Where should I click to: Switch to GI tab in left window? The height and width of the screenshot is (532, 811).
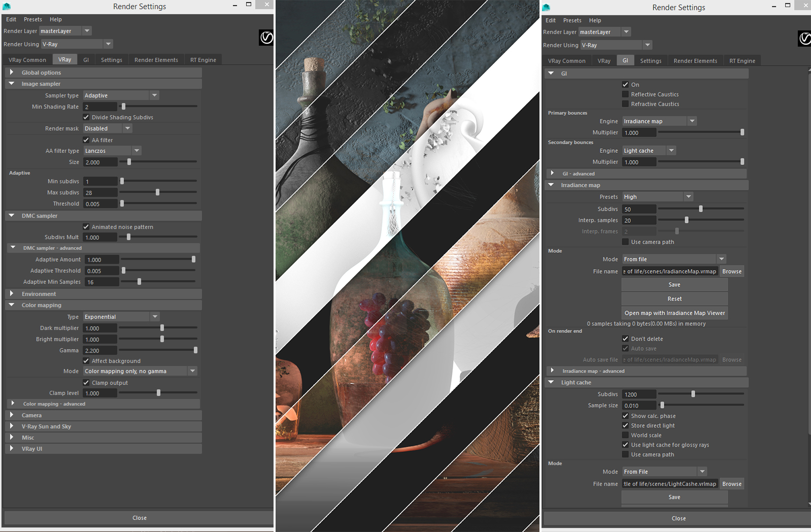point(86,60)
